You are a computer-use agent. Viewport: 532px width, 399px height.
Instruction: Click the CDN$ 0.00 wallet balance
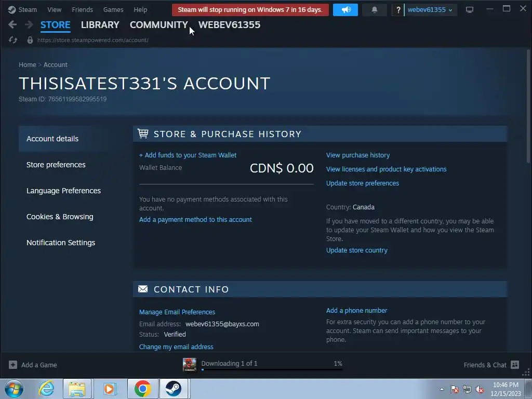tap(282, 168)
